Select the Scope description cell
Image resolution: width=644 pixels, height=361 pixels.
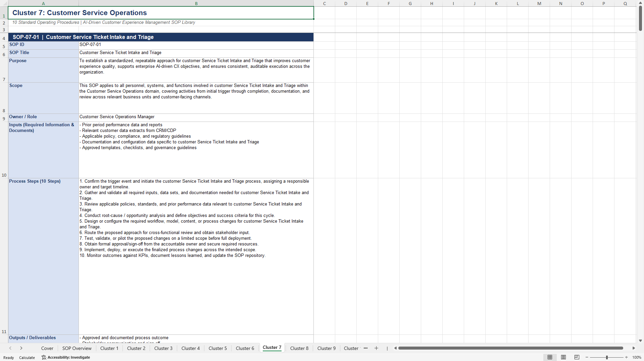pos(196,98)
